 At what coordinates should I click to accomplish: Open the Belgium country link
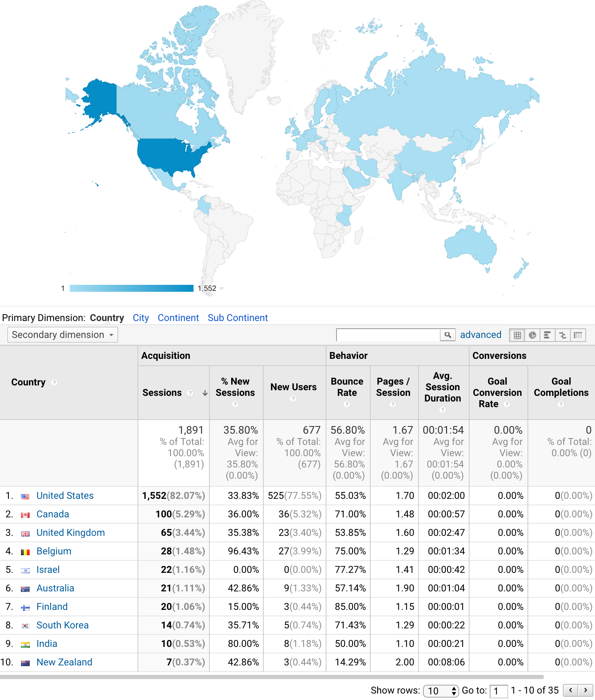(x=54, y=551)
